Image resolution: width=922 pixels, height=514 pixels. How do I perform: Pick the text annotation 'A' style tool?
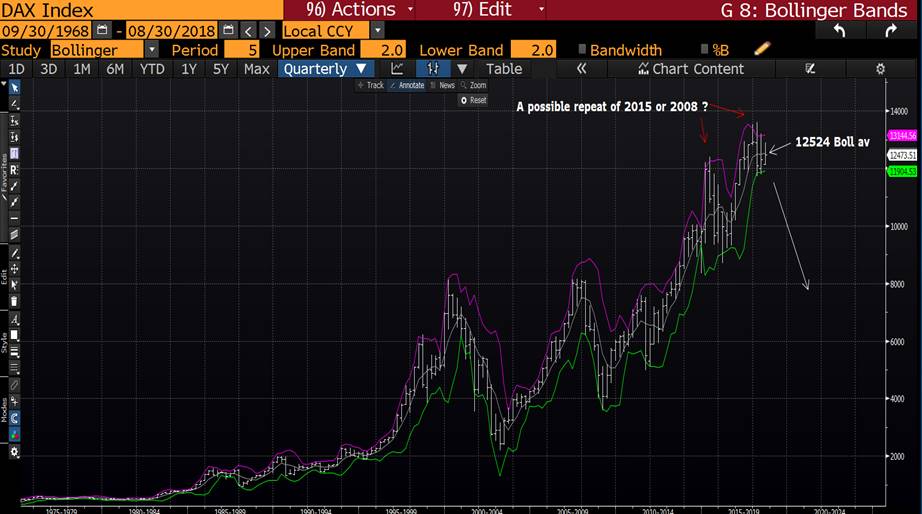coord(14,319)
